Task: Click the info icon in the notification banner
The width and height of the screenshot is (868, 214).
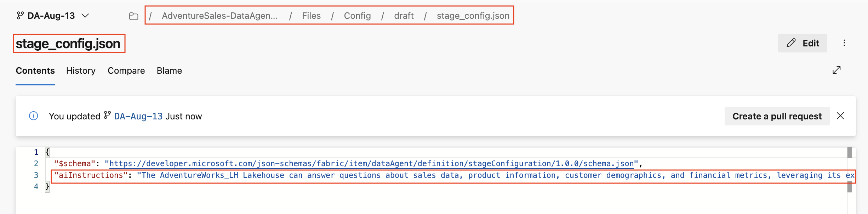Action: coord(33,116)
